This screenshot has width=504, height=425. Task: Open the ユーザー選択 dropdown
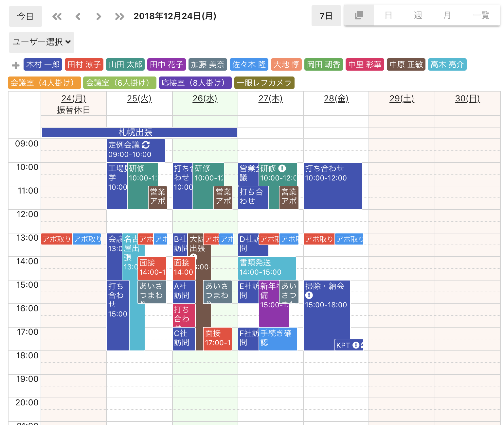[x=42, y=42]
